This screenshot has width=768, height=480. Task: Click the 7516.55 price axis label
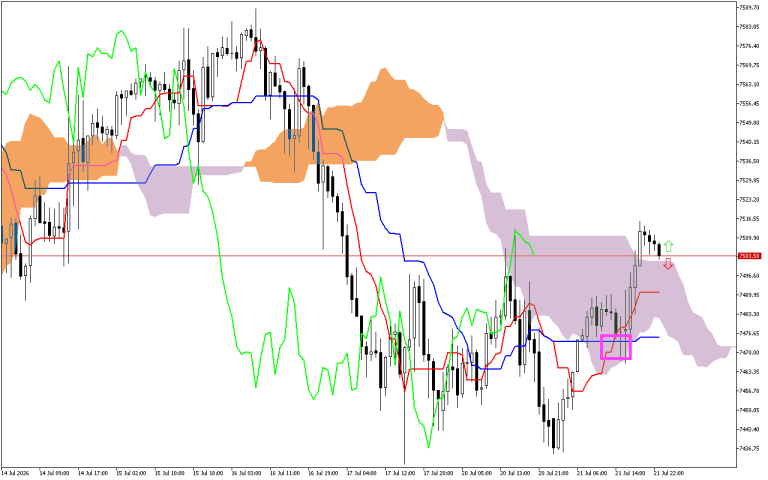(x=749, y=218)
